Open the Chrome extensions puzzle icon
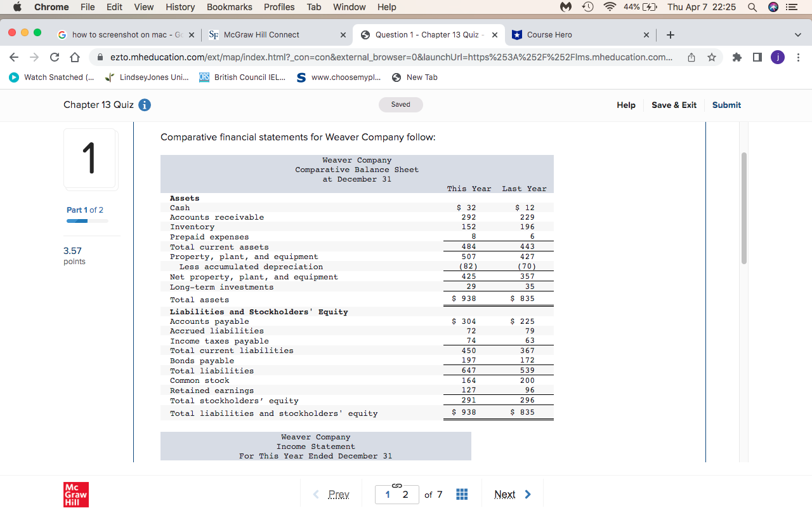Image resolution: width=812 pixels, height=508 pixels. coord(737,57)
